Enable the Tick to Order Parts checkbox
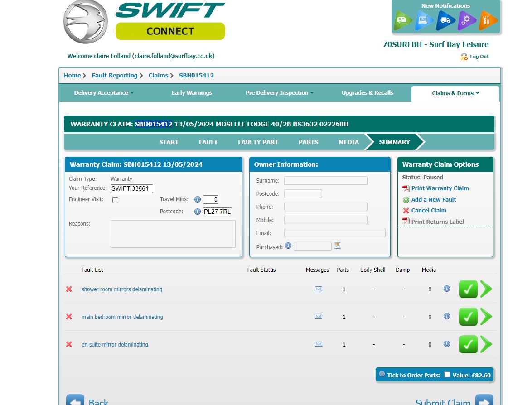Viewport: 532px width, 405px height. coord(447,375)
